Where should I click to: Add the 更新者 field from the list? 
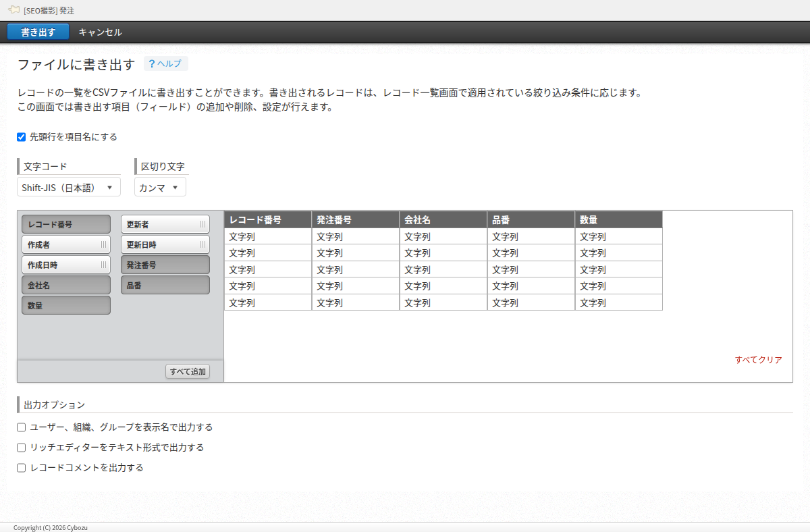165,224
